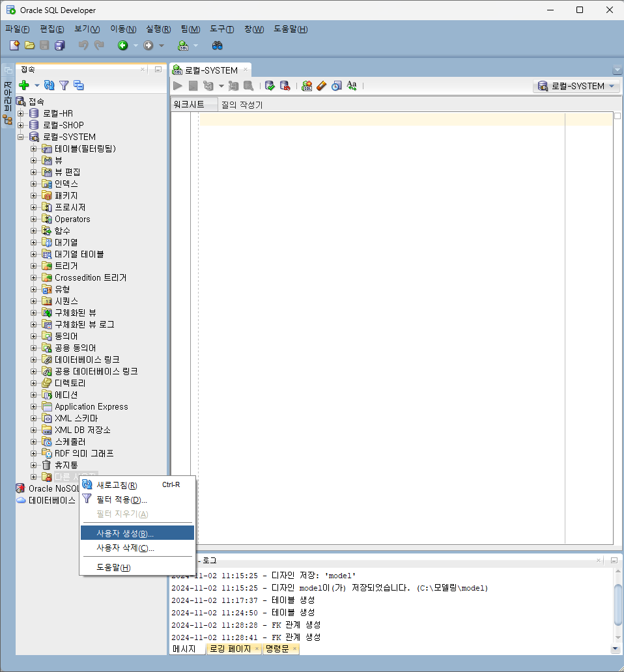Click the log panel vertical scrollbar thumb

[x=617, y=605]
